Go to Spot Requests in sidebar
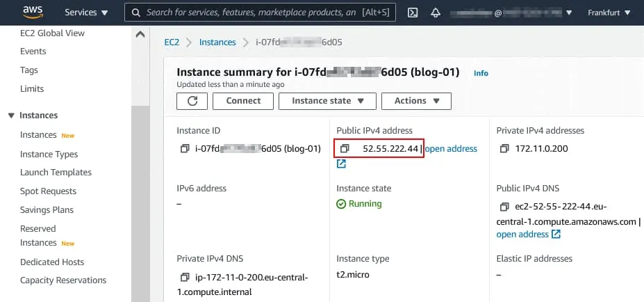The image size is (644, 302). click(x=48, y=191)
